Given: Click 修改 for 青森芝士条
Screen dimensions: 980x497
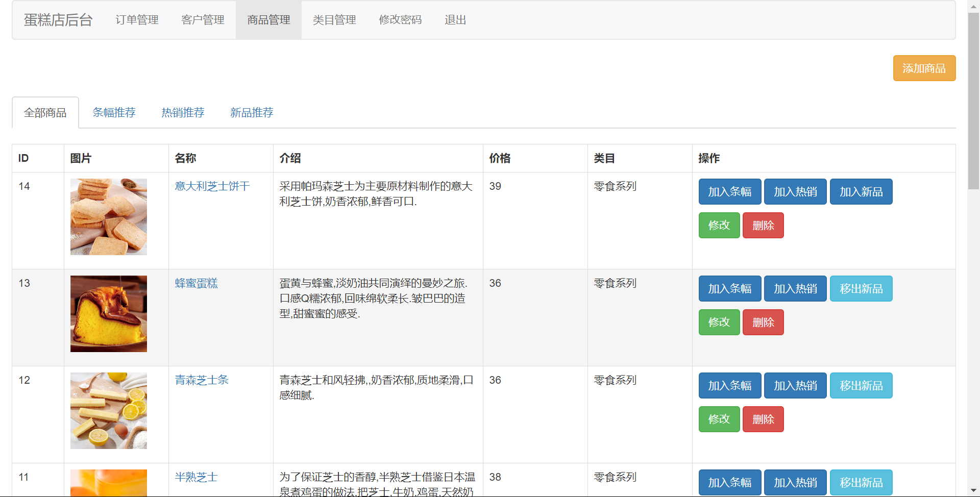Looking at the screenshot, I should point(719,419).
